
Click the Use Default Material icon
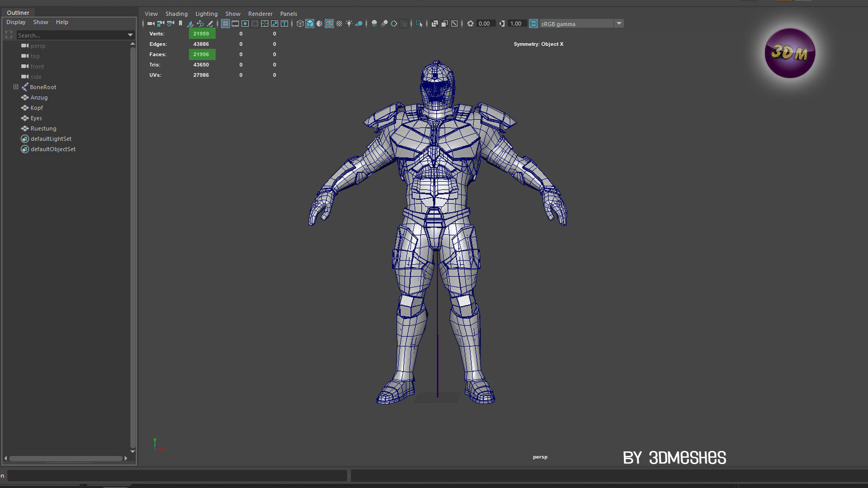click(x=319, y=23)
